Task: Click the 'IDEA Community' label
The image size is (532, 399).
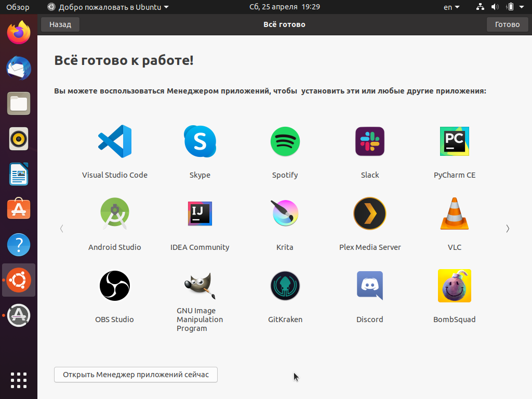Action: 200,247
